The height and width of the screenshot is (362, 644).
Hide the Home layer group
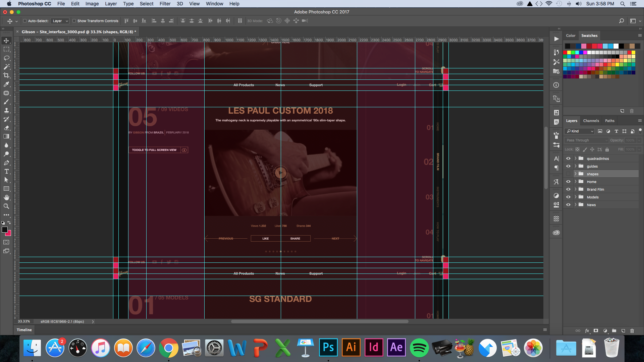tap(568, 182)
